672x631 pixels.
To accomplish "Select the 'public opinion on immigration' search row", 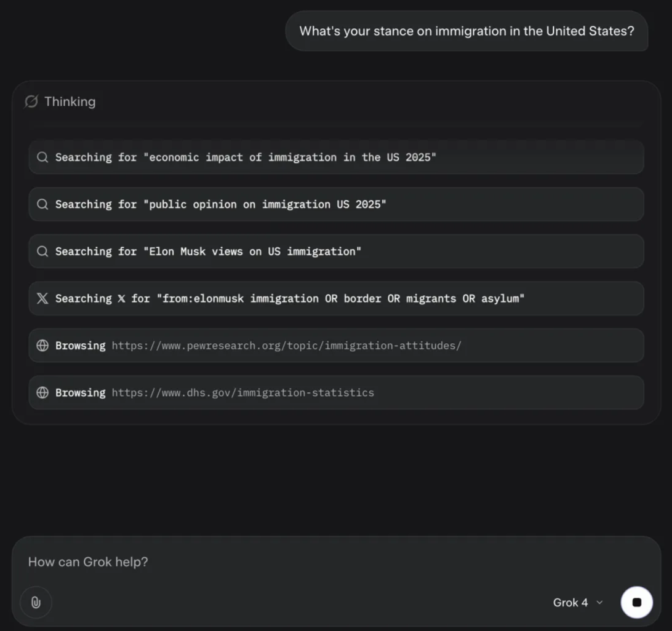I will pyautogui.click(x=336, y=204).
